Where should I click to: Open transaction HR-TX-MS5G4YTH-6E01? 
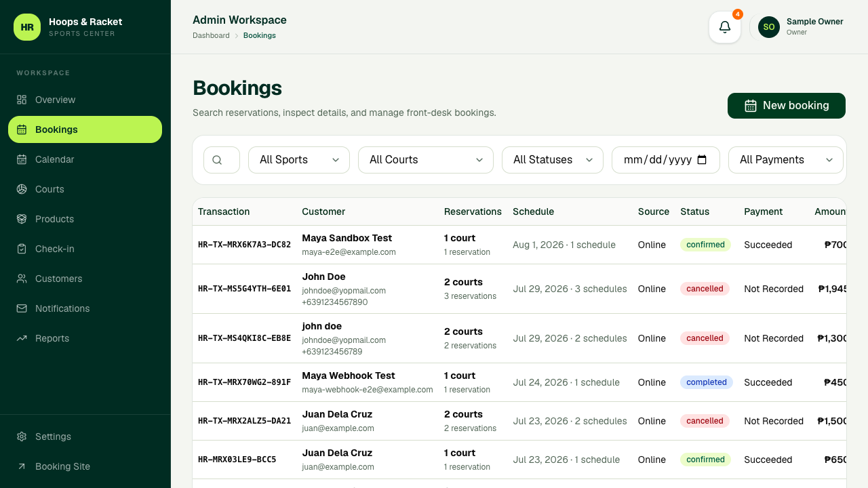(244, 289)
